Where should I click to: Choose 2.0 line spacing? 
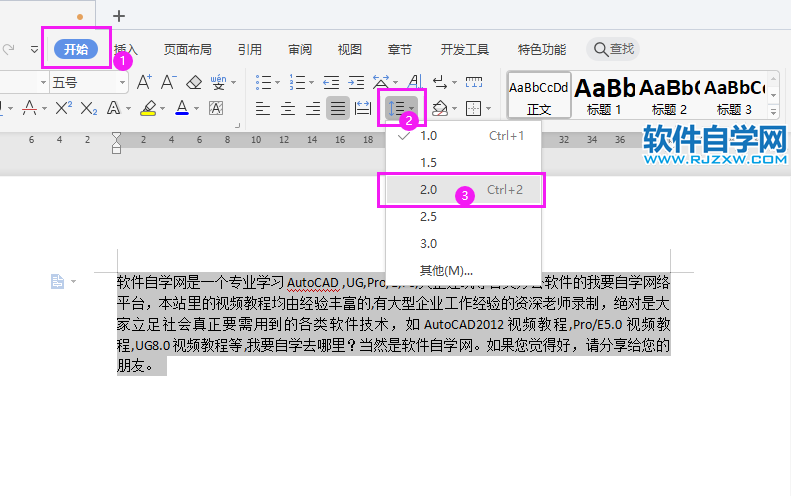pyautogui.click(x=463, y=190)
